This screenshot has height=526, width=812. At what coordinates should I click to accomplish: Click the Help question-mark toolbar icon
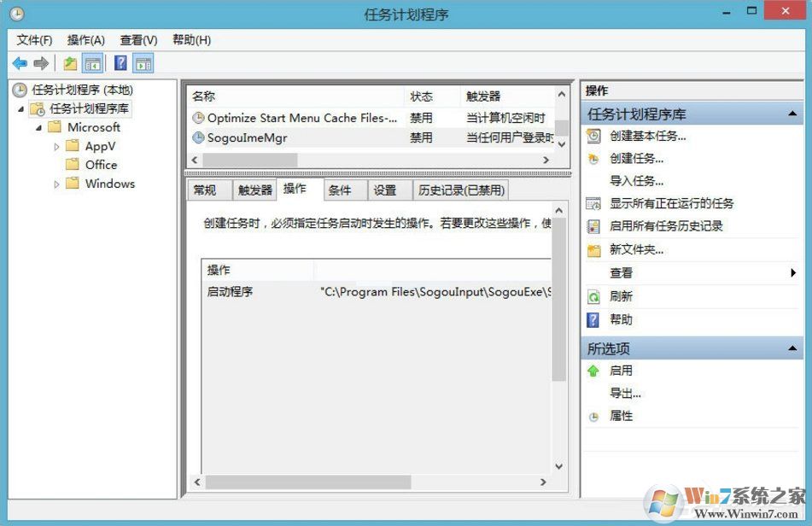(x=119, y=62)
